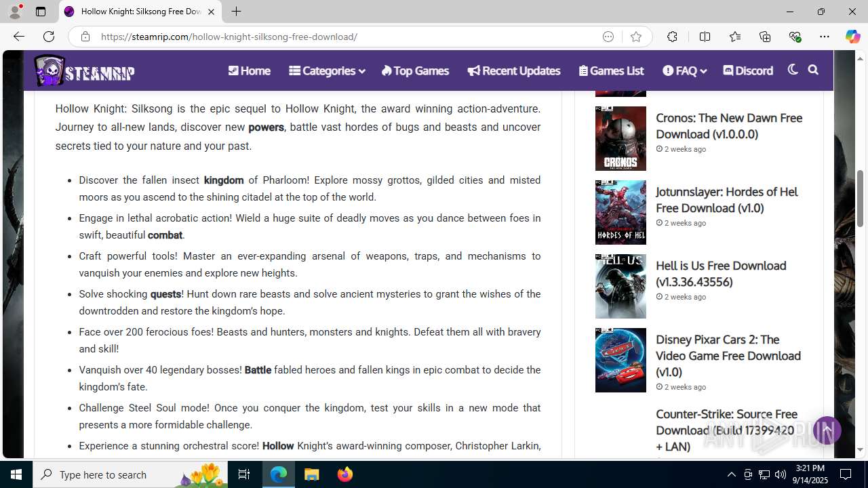The width and height of the screenshot is (868, 488).
Task: Open Recent Updates page
Action: pos(513,70)
